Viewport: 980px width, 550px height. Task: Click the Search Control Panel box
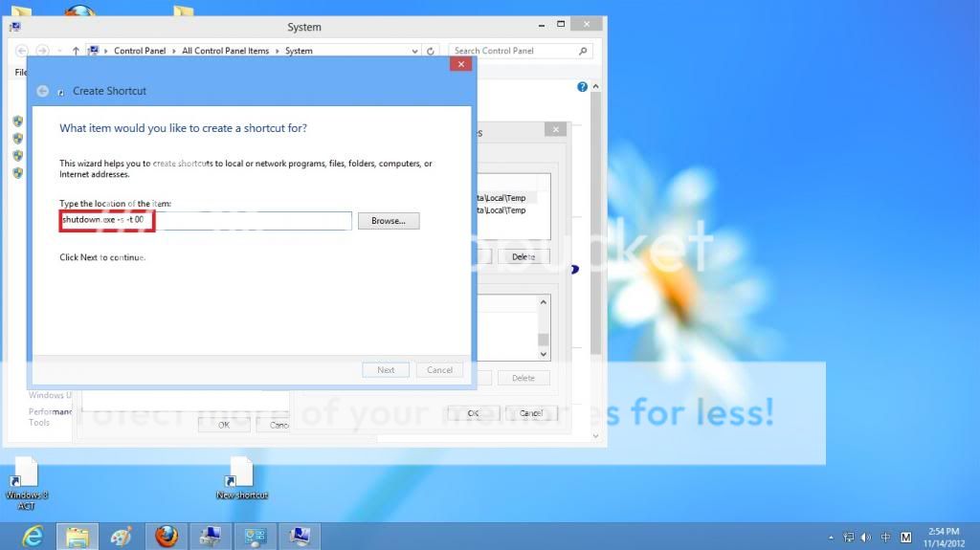coord(514,51)
